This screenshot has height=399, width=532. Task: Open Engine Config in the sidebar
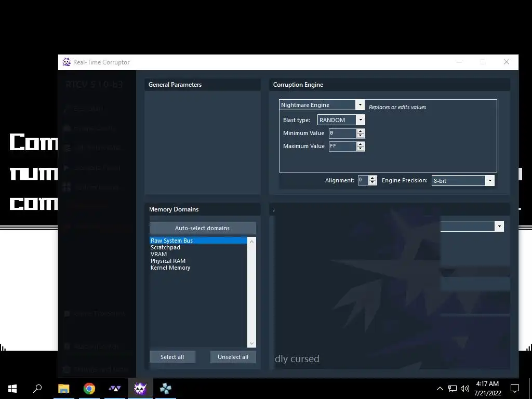tap(90, 128)
